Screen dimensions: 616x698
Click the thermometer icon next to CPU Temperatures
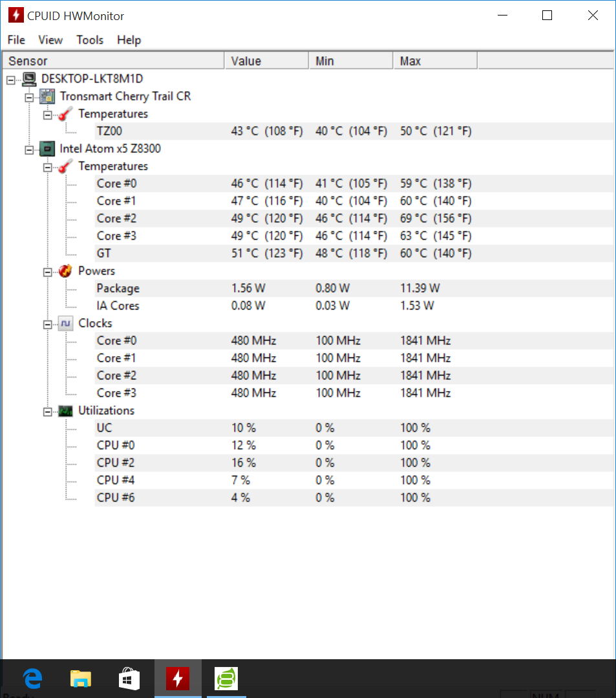pyautogui.click(x=64, y=165)
